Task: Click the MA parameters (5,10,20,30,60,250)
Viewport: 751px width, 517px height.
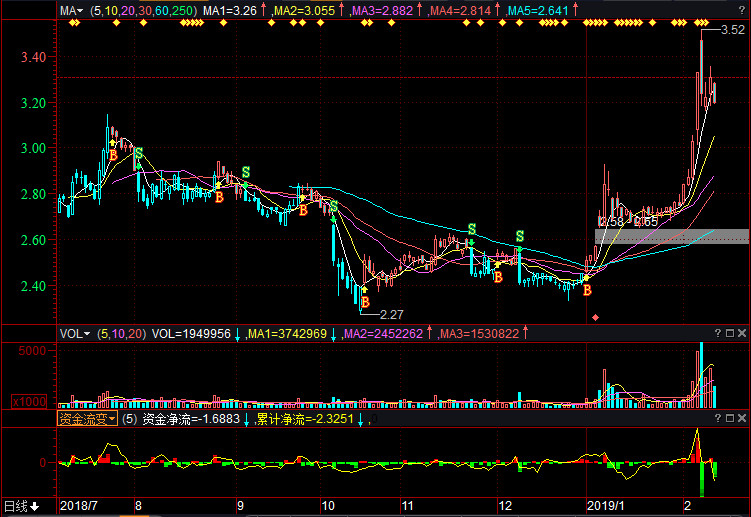Action: coord(143,10)
